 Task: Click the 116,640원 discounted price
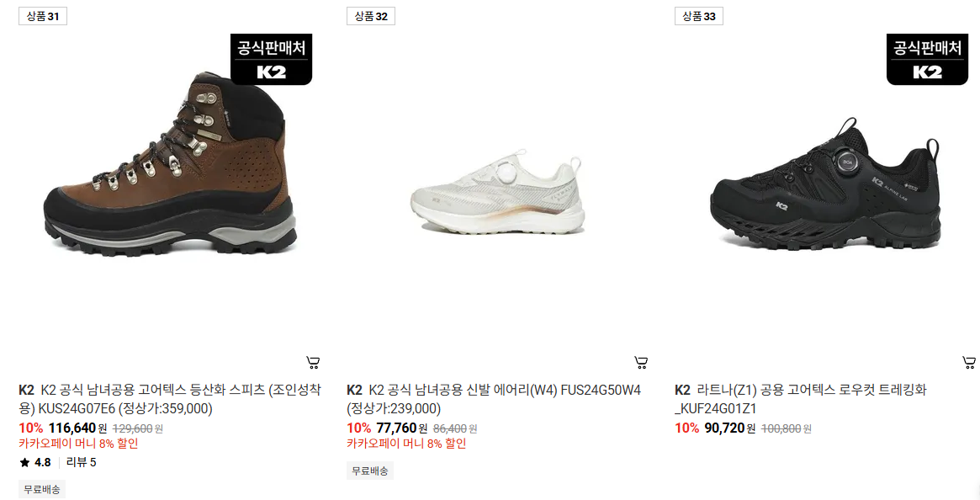[77, 428]
